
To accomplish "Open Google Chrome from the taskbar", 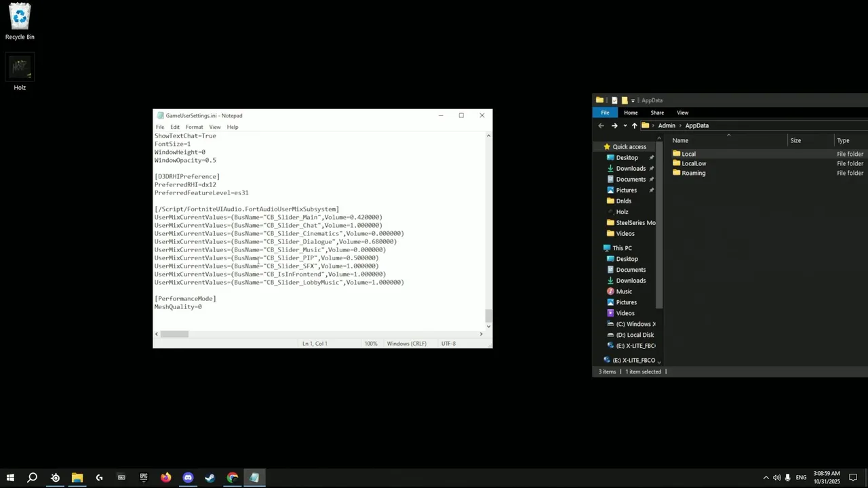I will (x=233, y=478).
